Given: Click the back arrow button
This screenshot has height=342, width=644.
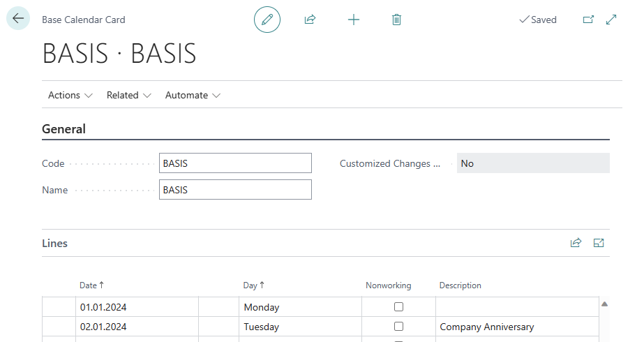Looking at the screenshot, I should 18,19.
